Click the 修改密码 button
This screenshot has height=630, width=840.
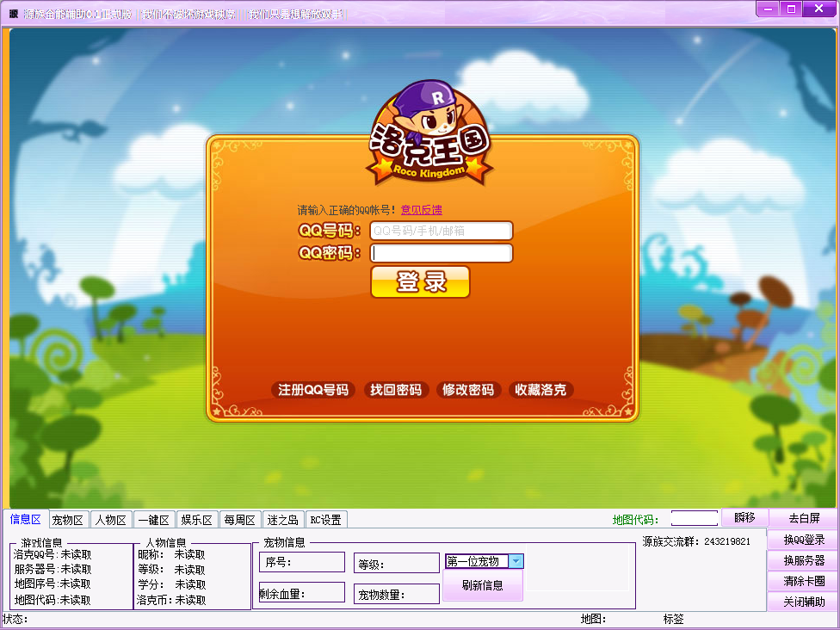[x=468, y=390]
